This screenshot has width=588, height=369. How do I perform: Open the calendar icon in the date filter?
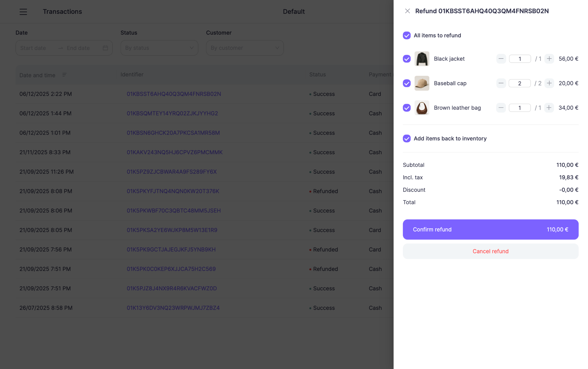105,48
